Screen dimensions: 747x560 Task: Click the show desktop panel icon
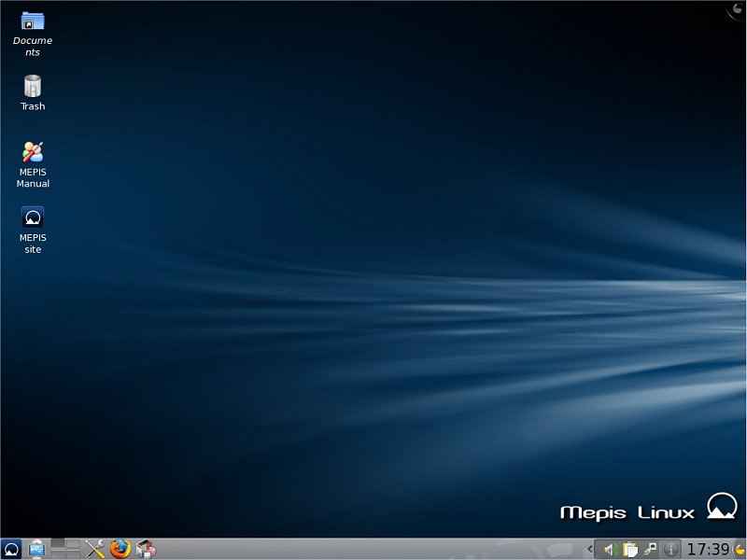coord(36,549)
